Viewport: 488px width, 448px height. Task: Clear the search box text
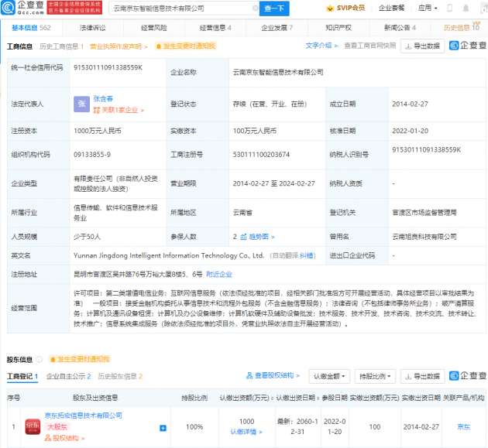point(255,9)
